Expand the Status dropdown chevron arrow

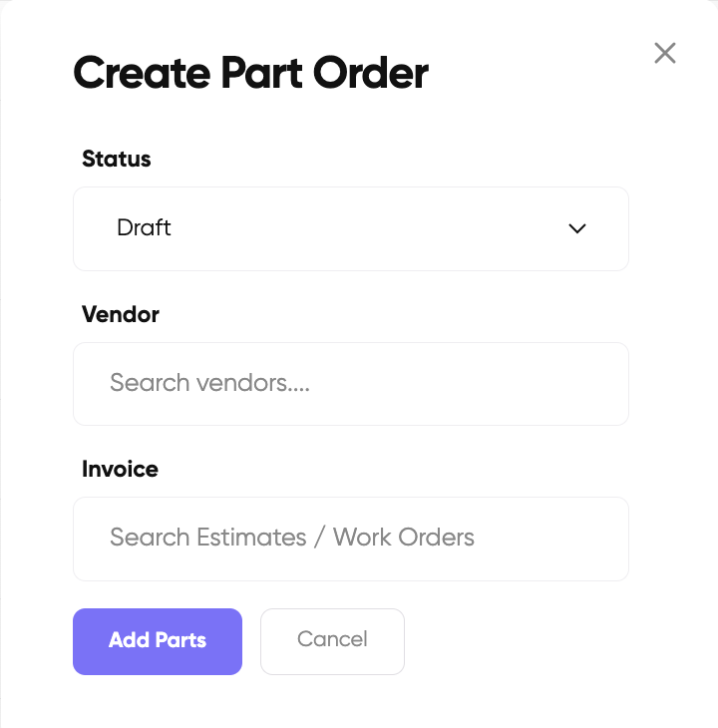coord(577,228)
